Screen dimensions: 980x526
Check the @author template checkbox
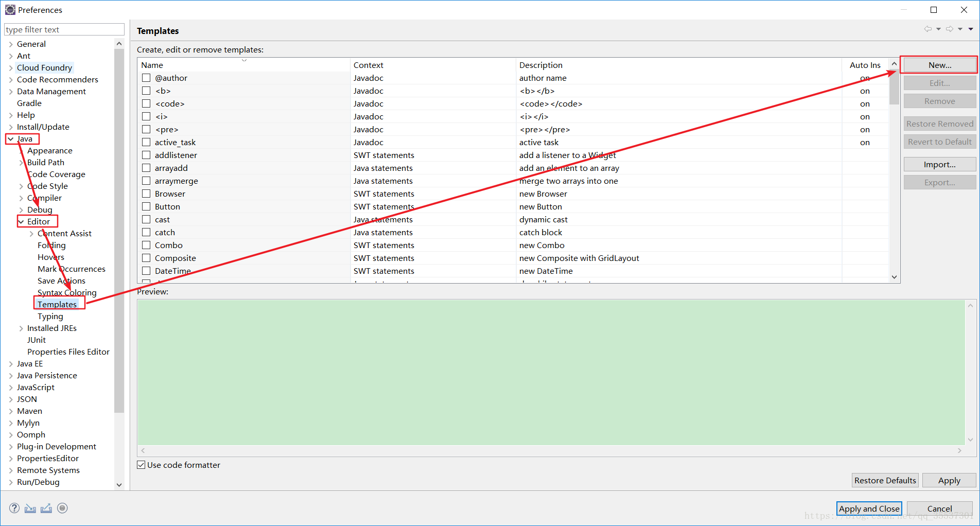click(146, 78)
